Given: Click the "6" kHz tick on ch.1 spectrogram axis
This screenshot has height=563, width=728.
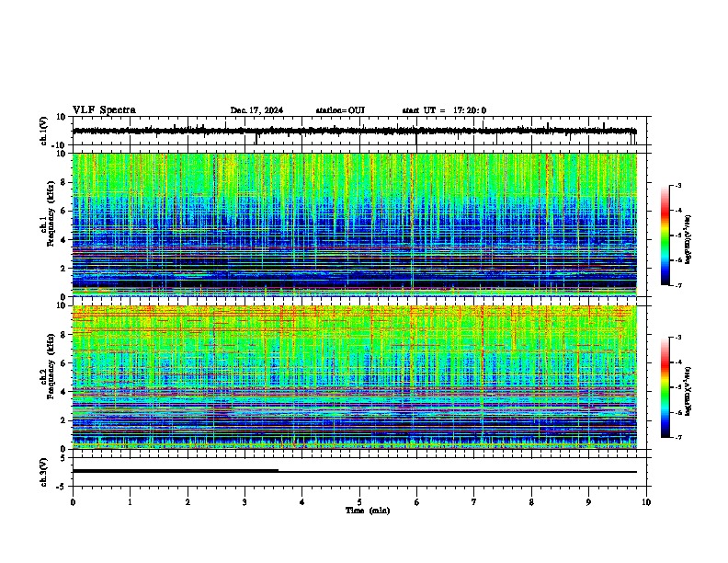Looking at the screenshot, I should tap(64, 211).
